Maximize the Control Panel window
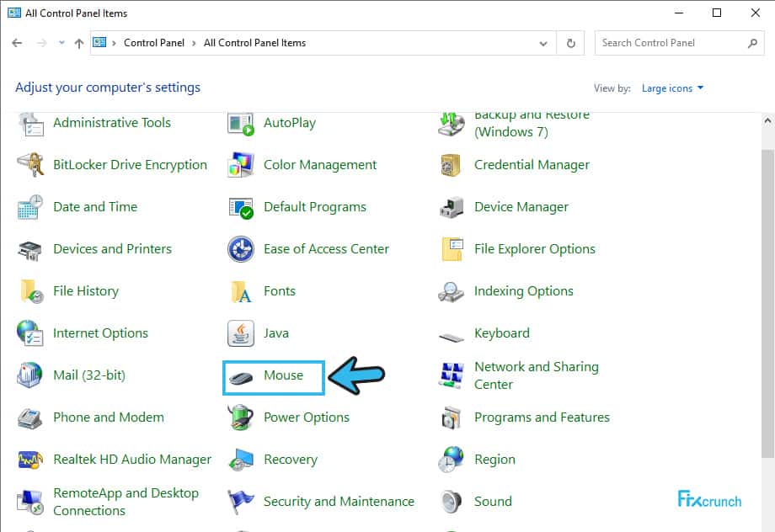Viewport: 775px width, 532px height. coord(717,13)
